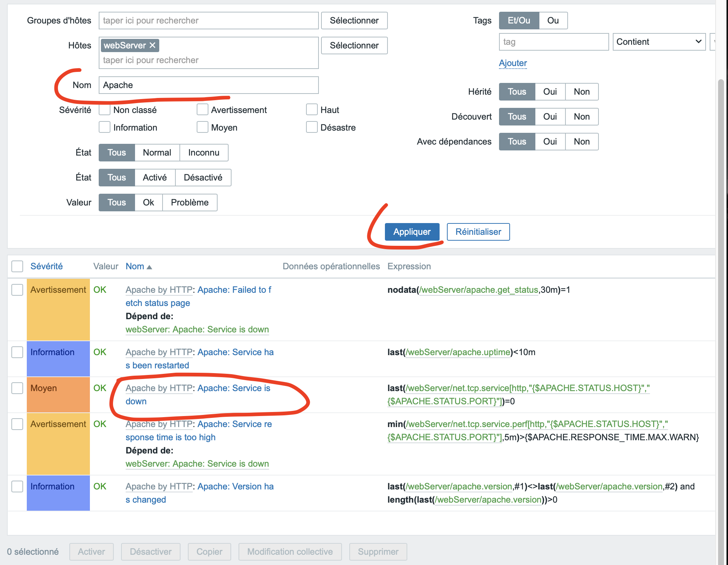Choose Désactivé in the État filter
Image resolution: width=728 pixels, height=565 pixels.
(203, 178)
